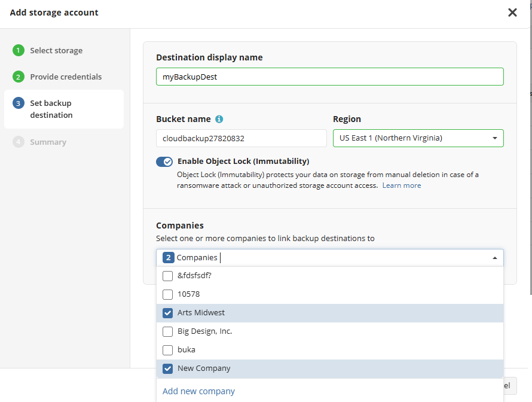Click the step 2 Provide credentials circle icon
This screenshot has height=402, width=532.
pos(19,77)
